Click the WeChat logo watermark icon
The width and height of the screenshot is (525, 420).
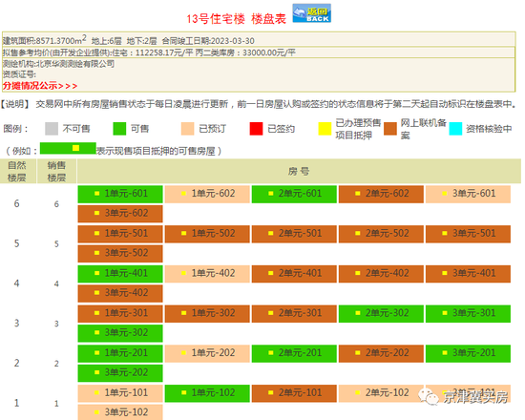coord(429,396)
